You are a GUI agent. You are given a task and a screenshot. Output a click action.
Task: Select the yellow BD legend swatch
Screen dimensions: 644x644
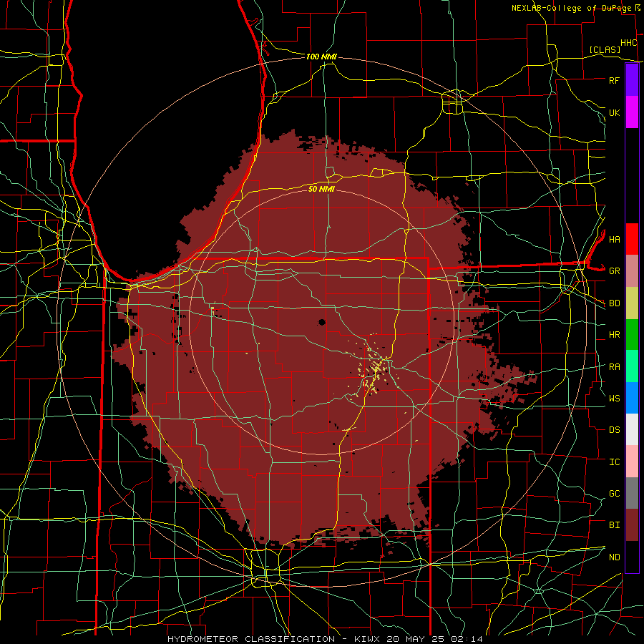[x=632, y=303]
